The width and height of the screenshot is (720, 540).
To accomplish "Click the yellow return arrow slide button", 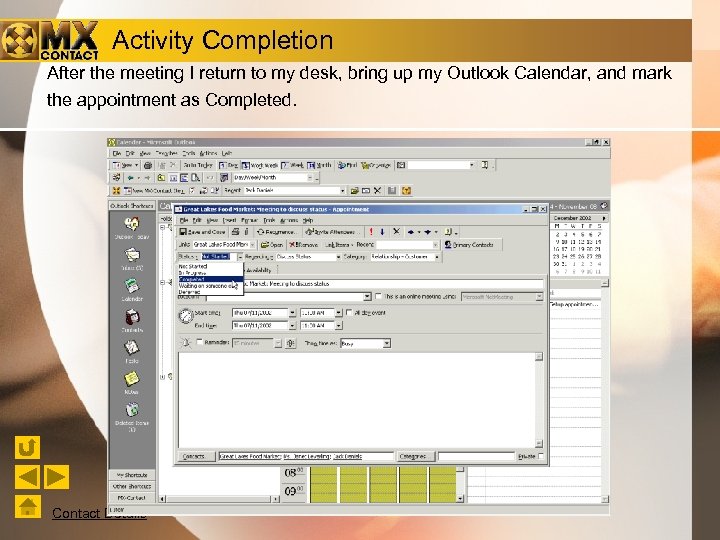I will click(27, 447).
